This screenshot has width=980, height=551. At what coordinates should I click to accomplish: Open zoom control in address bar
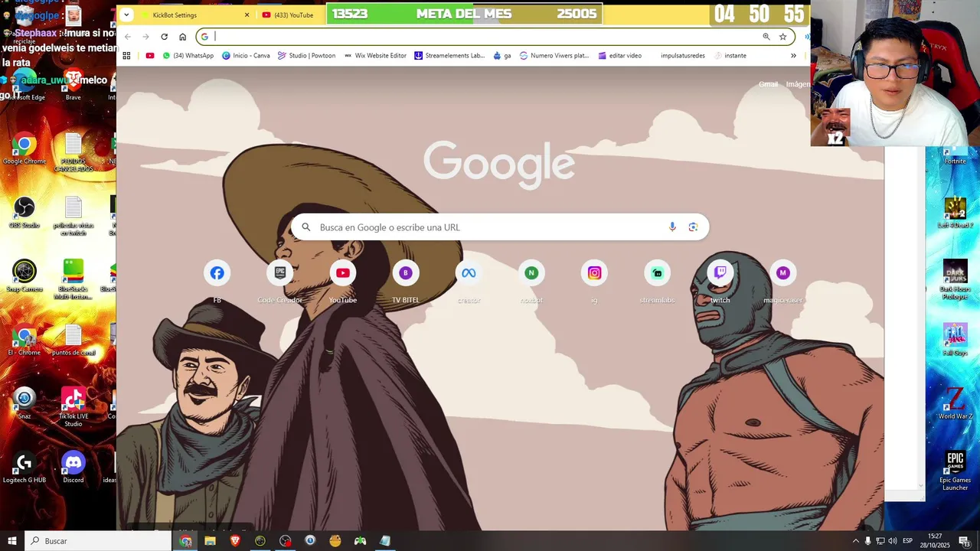point(766,37)
